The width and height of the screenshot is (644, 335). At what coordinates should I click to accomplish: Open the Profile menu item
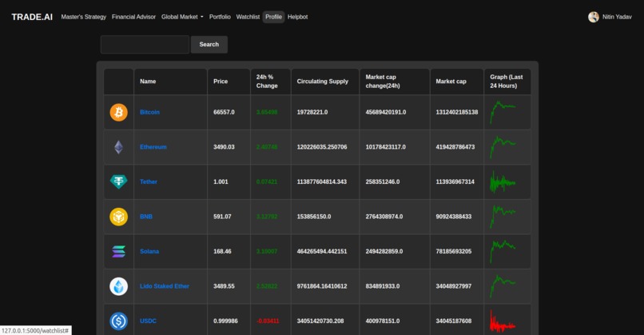coord(273,17)
